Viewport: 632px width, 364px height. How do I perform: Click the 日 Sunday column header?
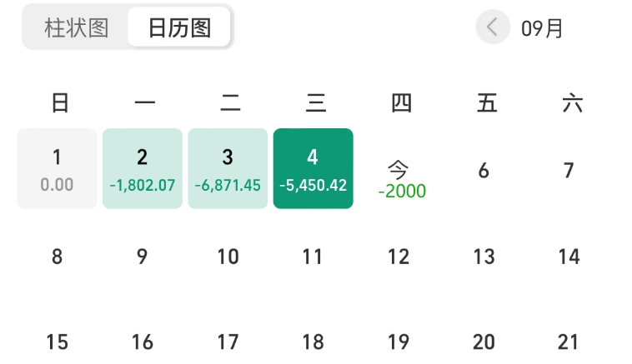(x=60, y=102)
